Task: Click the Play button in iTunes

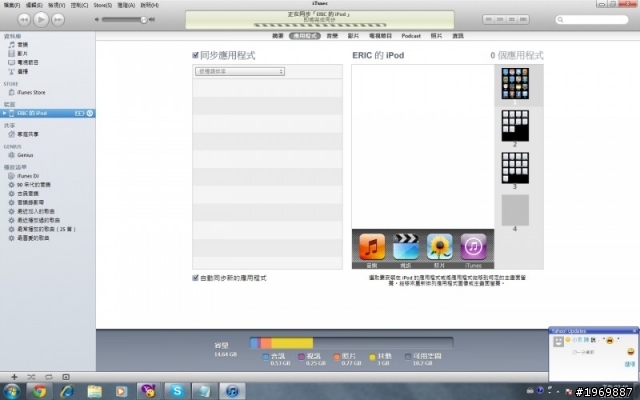Action: [41, 19]
